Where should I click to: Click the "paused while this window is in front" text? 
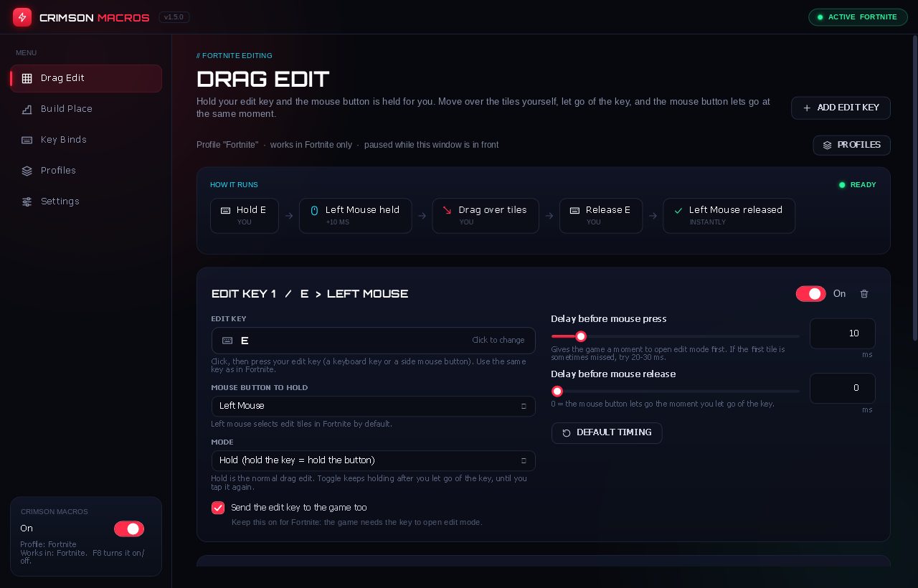431,145
